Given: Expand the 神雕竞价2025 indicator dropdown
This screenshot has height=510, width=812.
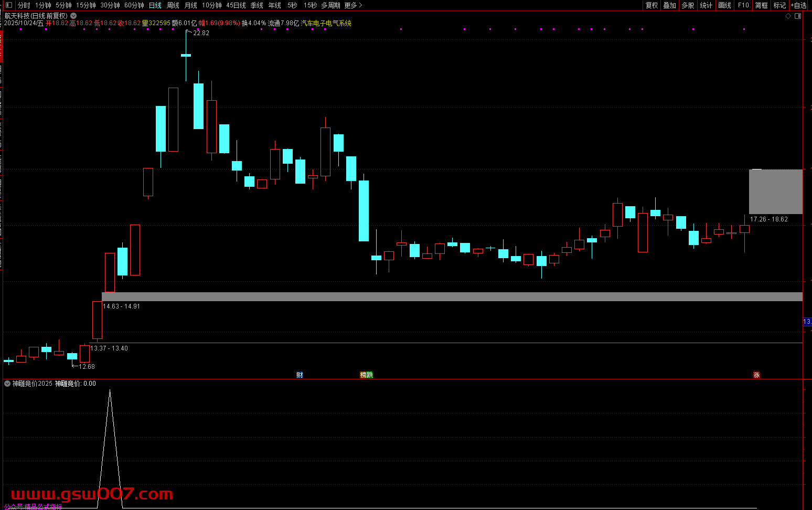Looking at the screenshot, I should (x=7, y=384).
